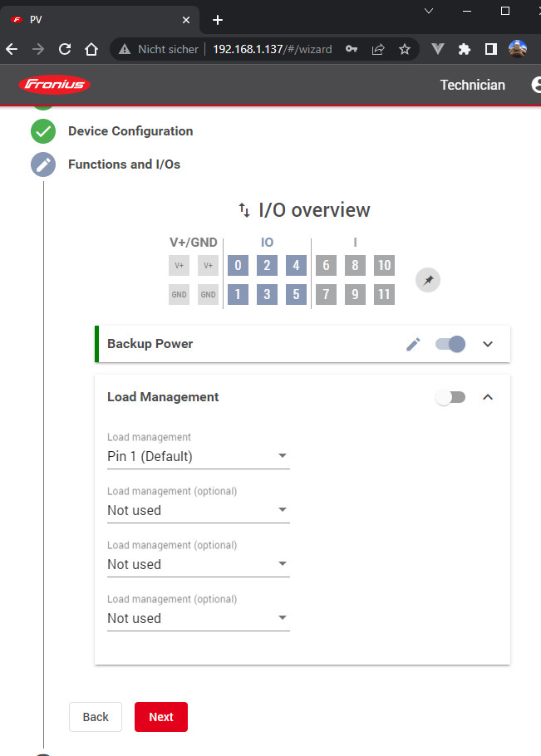Reload the page with the browser refresh icon

[x=65, y=50]
